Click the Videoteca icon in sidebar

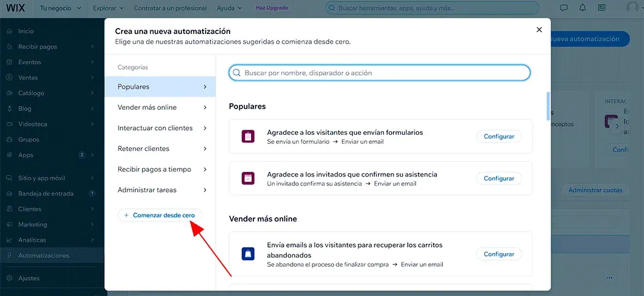point(10,124)
